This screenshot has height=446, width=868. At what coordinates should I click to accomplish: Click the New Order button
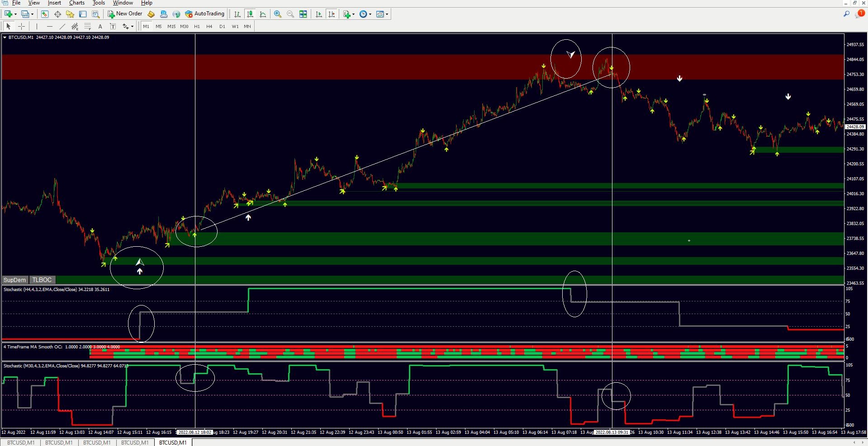pos(125,14)
